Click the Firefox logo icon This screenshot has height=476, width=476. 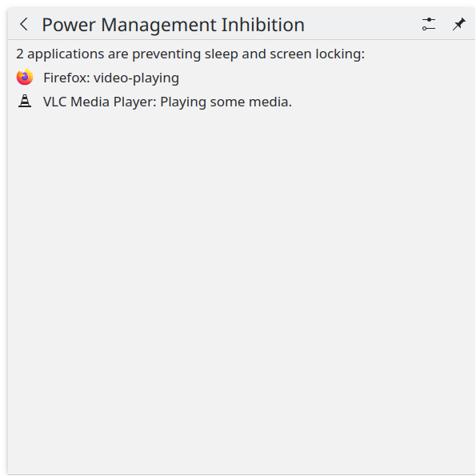(25, 77)
